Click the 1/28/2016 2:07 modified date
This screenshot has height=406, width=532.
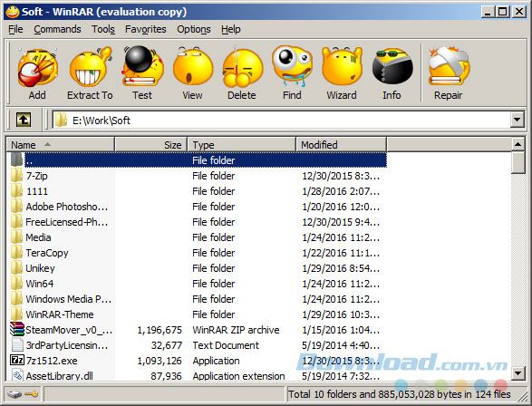341,191
